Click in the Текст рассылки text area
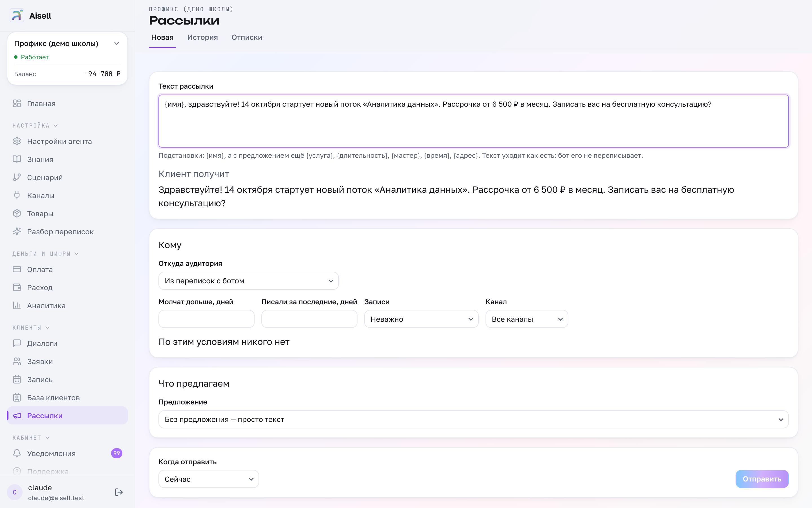The width and height of the screenshot is (812, 508). 473,121
